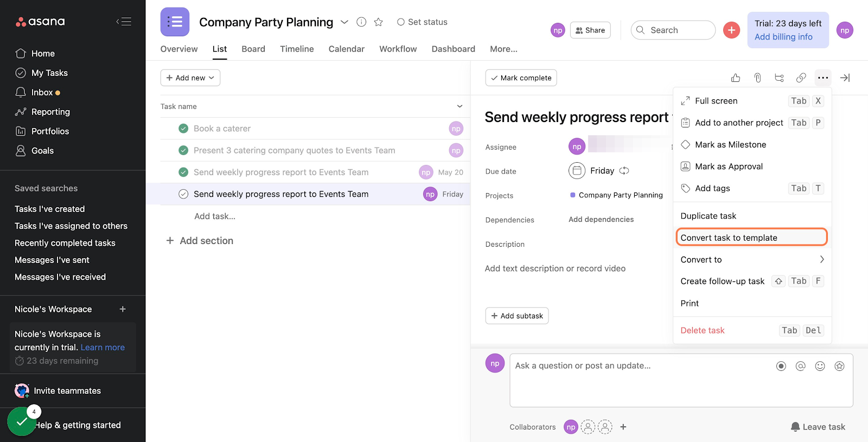Screen dimensions: 868x442
Task: Click the Share button
Action: 590,30
